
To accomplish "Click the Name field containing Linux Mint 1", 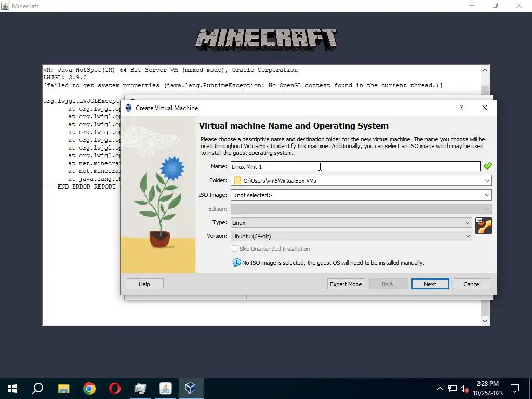I will pos(355,166).
